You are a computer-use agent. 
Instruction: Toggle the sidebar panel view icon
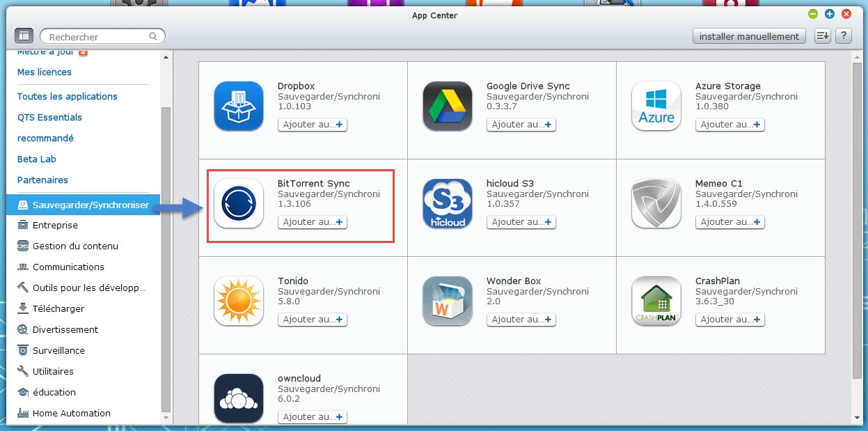pos(24,36)
